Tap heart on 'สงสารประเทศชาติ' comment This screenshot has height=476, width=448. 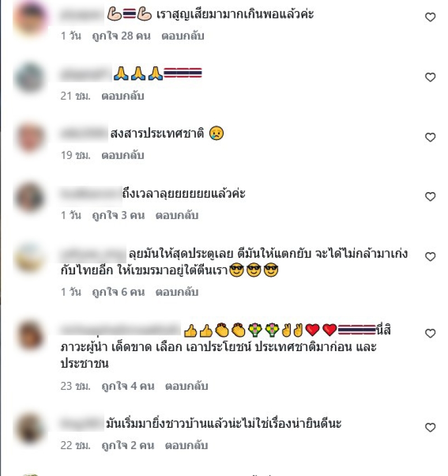pyautogui.click(x=430, y=137)
